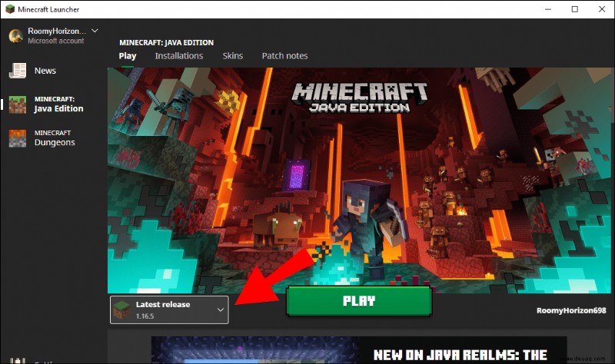The height and width of the screenshot is (364, 615).
Task: Click the MINECRAFT: JAVA EDITION heading
Action: 166,42
